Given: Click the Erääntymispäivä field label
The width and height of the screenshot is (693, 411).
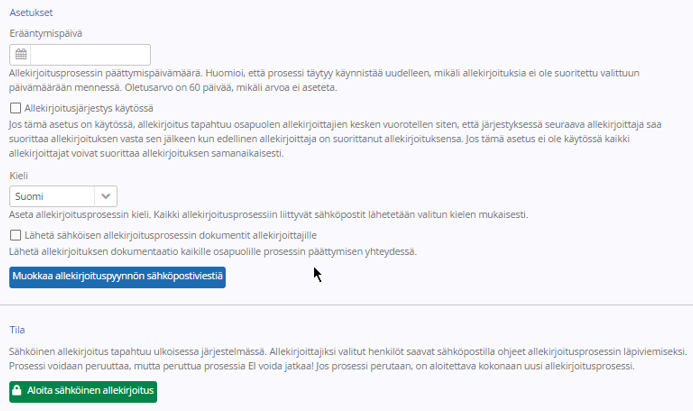Looking at the screenshot, I should 46,33.
